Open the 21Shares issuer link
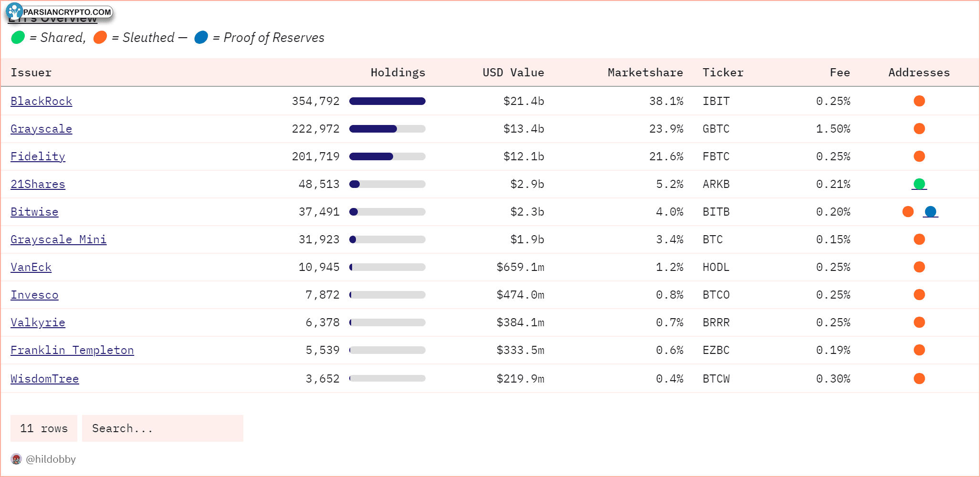The image size is (980, 477). coord(38,184)
